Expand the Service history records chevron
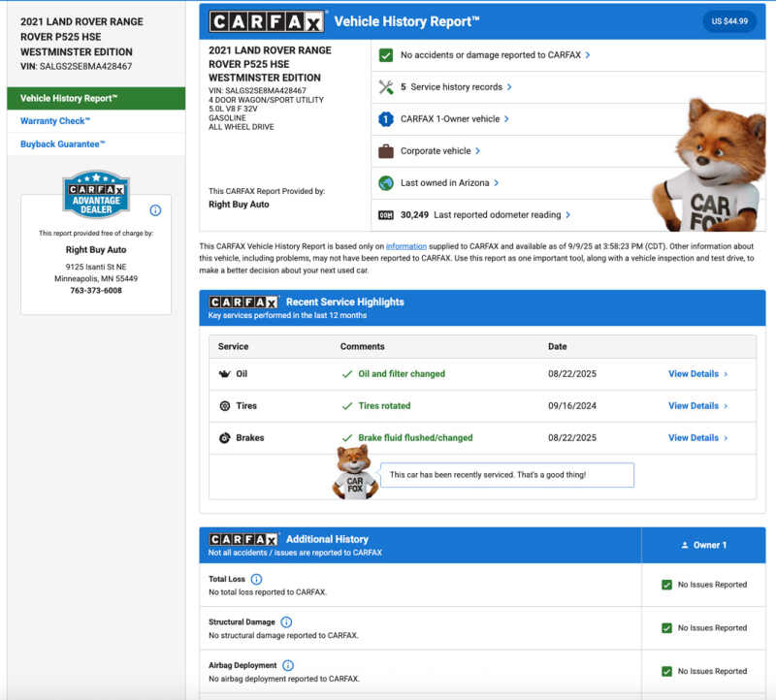The image size is (776, 700). click(x=509, y=87)
